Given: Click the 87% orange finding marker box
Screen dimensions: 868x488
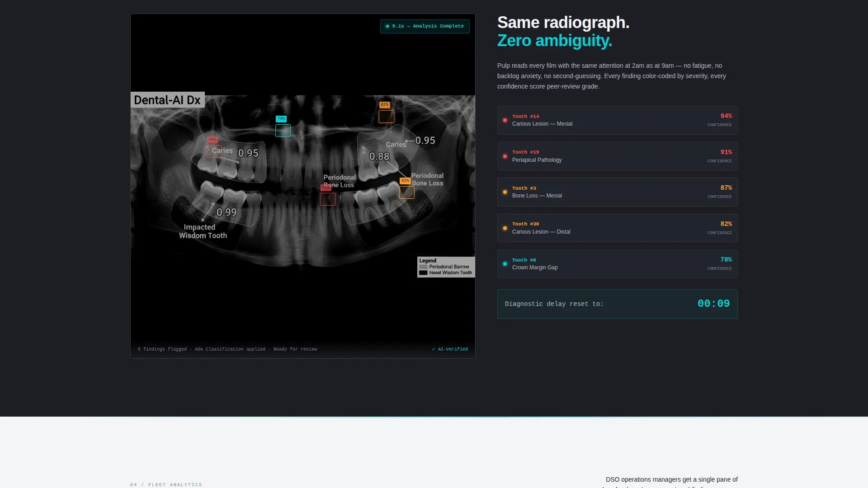Looking at the screenshot, I should point(387,117).
